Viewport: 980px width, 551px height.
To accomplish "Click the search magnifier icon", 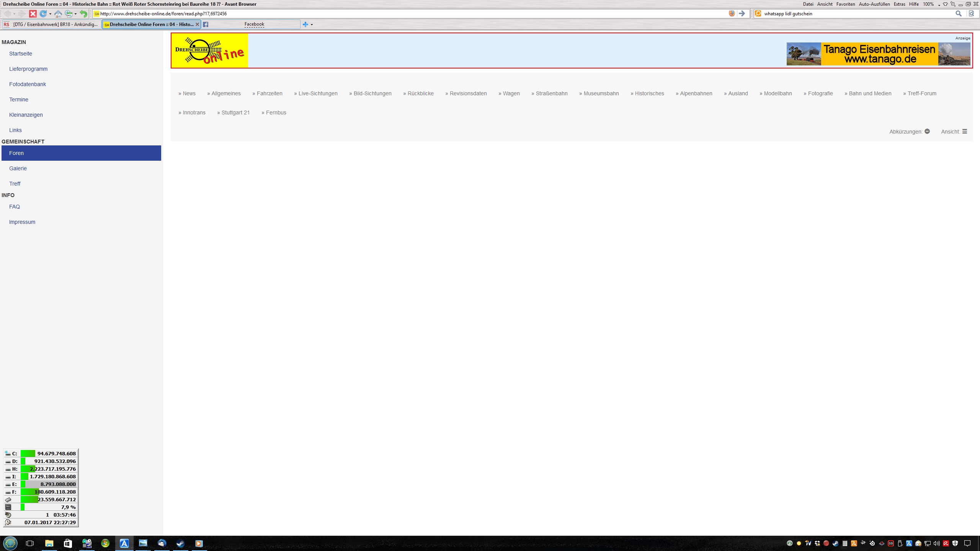I will coord(959,13).
